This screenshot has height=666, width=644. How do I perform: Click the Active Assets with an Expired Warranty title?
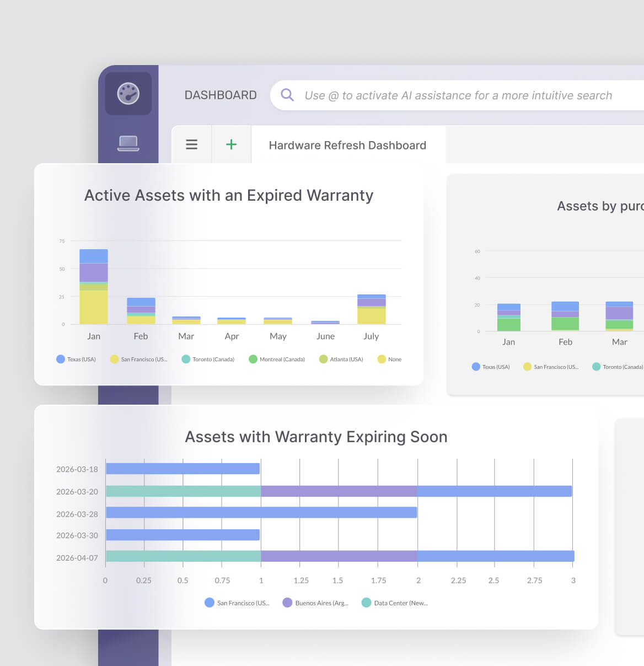[x=228, y=195]
